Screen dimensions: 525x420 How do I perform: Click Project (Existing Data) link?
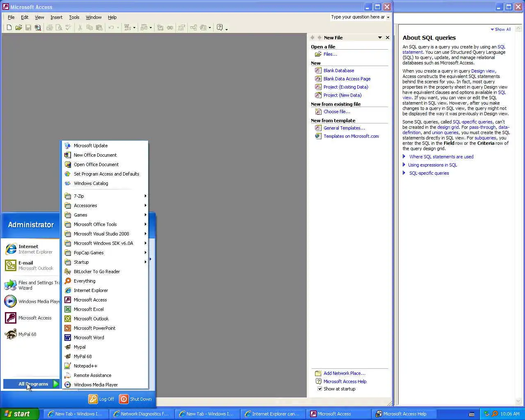point(346,87)
